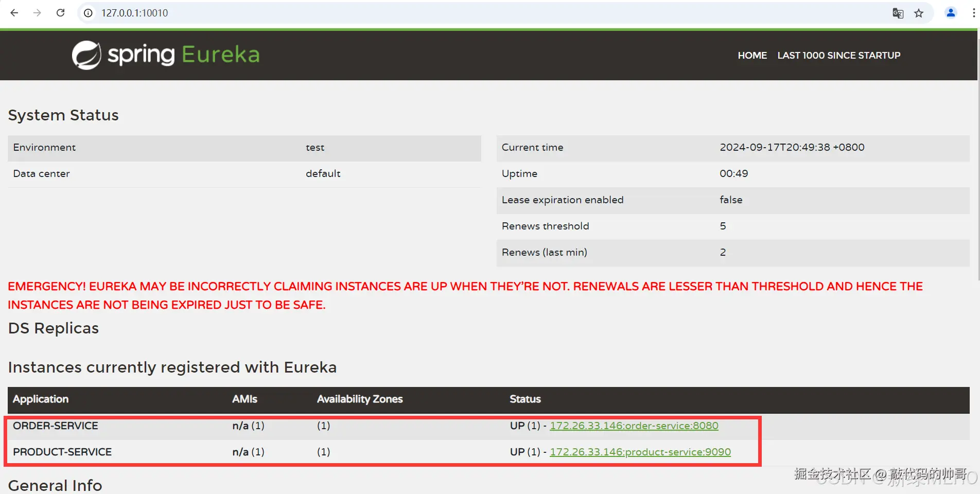
Task: Click the AMIs value in ORDER-SERVICE row
Action: pos(248,426)
